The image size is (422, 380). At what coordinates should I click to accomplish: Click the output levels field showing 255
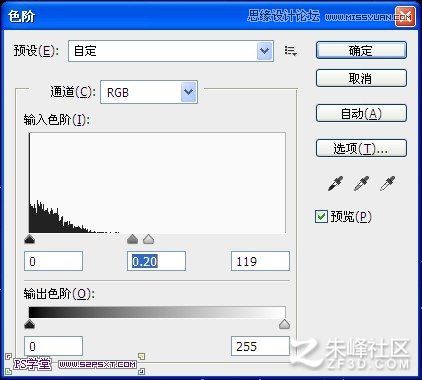tap(260, 346)
